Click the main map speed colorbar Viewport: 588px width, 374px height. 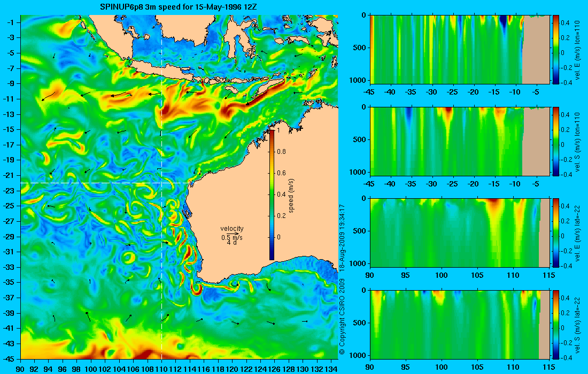272,194
